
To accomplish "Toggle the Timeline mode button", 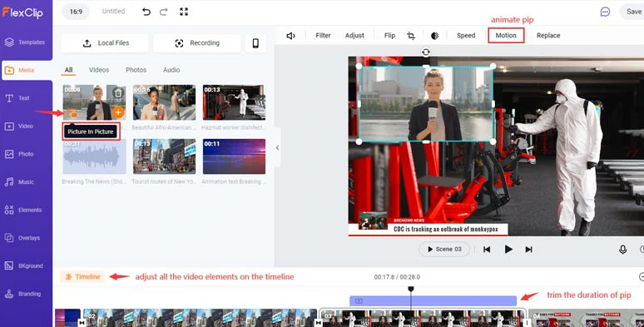I will (82, 276).
